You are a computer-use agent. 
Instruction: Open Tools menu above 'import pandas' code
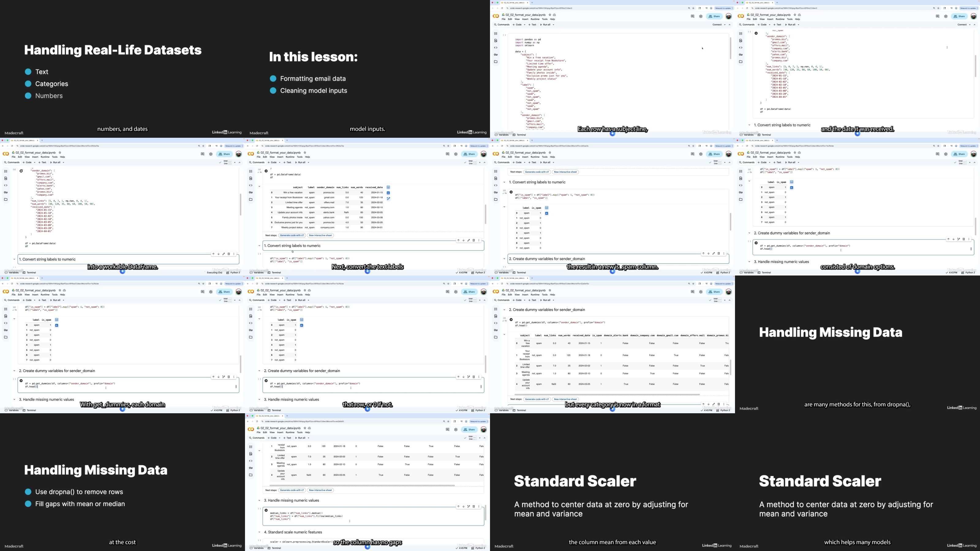[545, 19]
